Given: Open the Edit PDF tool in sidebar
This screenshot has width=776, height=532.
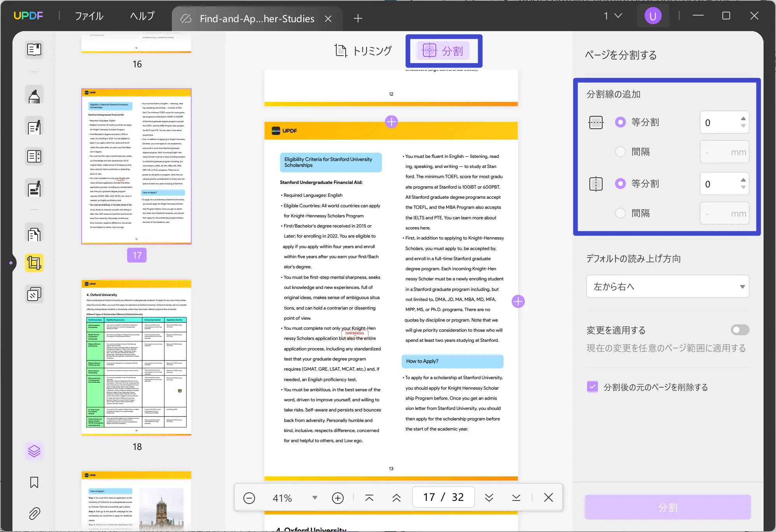Looking at the screenshot, I should [34, 126].
